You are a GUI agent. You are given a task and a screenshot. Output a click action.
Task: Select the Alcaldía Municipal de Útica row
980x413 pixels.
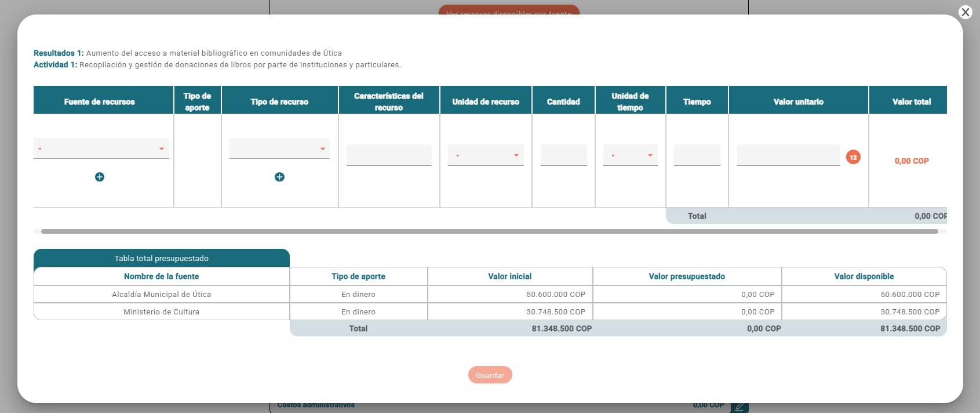[x=162, y=294]
